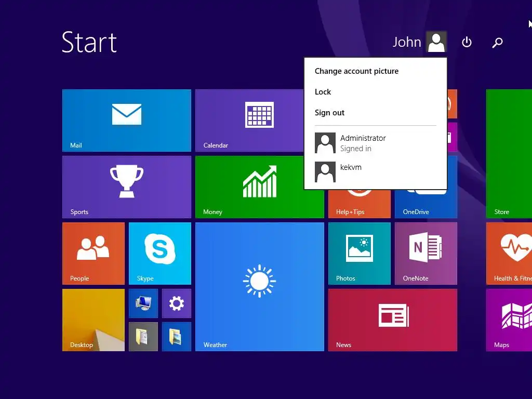The image size is (532, 399).
Task: Open the Photos tile
Action: (x=360, y=254)
